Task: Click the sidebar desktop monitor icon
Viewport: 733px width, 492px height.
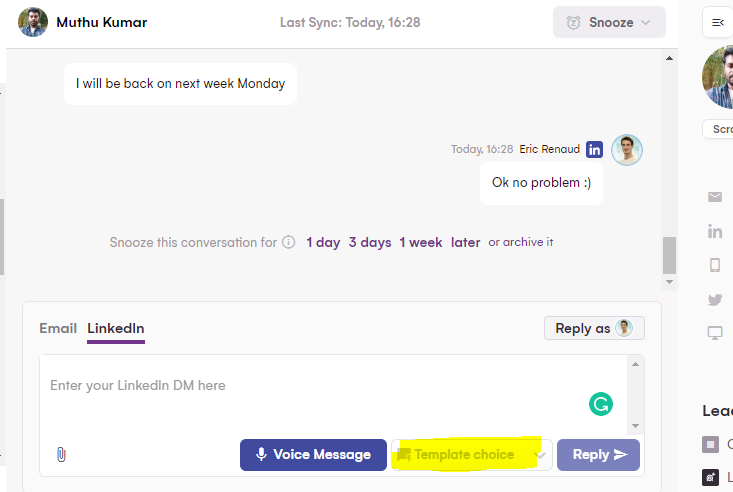Action: 715,333
